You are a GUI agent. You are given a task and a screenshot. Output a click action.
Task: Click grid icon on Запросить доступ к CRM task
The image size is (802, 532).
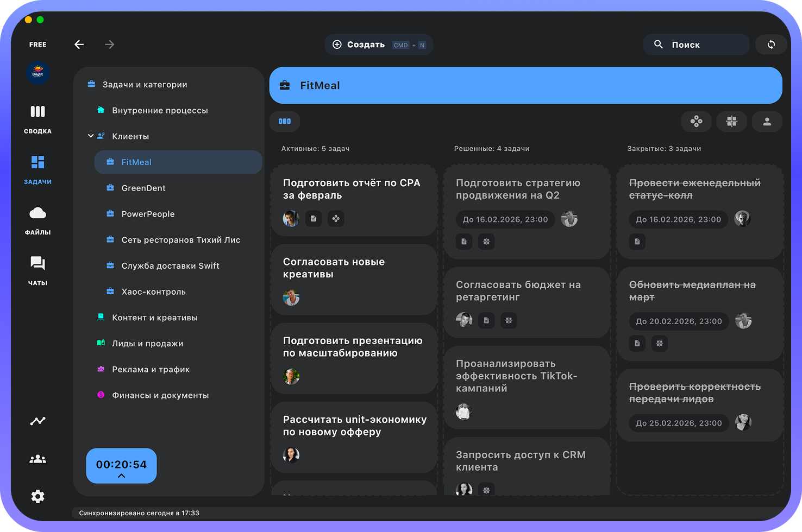pos(486,490)
